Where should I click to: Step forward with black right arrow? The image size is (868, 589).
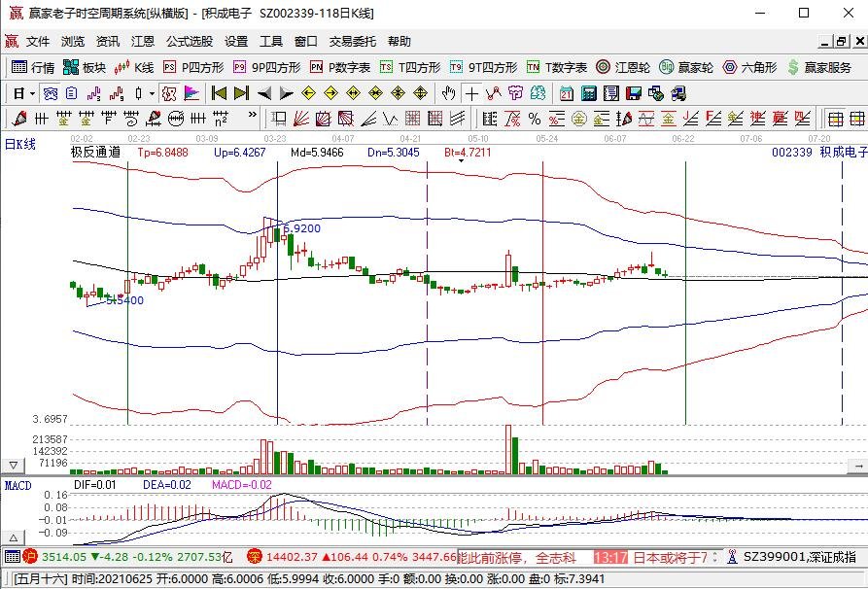point(286,93)
